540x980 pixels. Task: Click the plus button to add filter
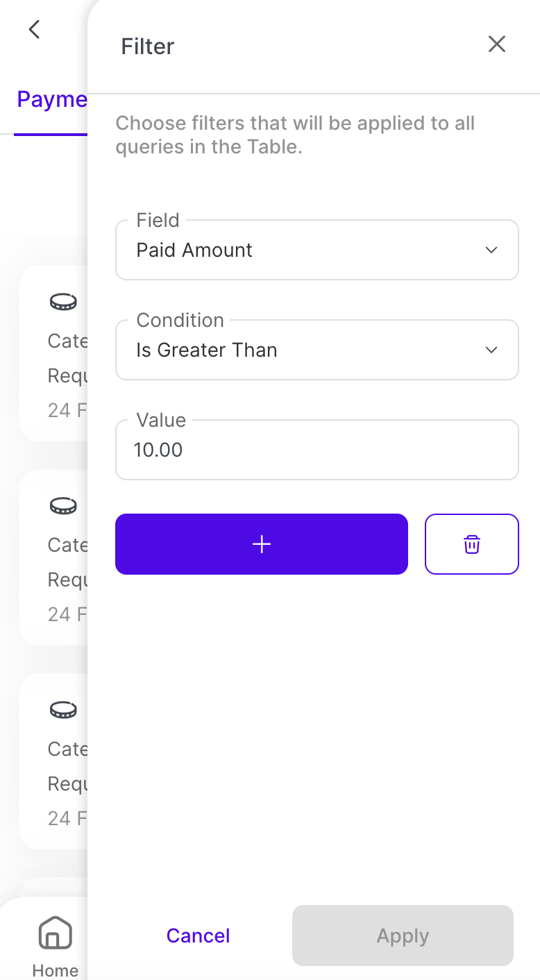261,544
